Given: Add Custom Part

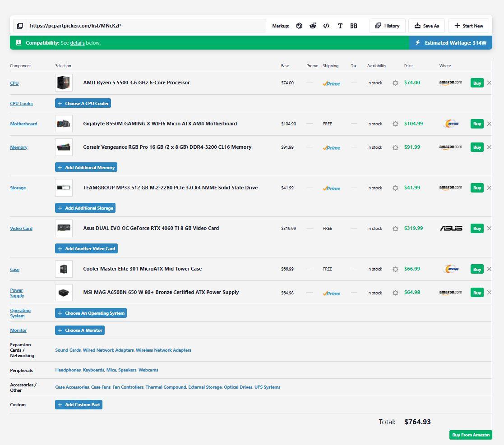Looking at the screenshot, I should pos(79,404).
